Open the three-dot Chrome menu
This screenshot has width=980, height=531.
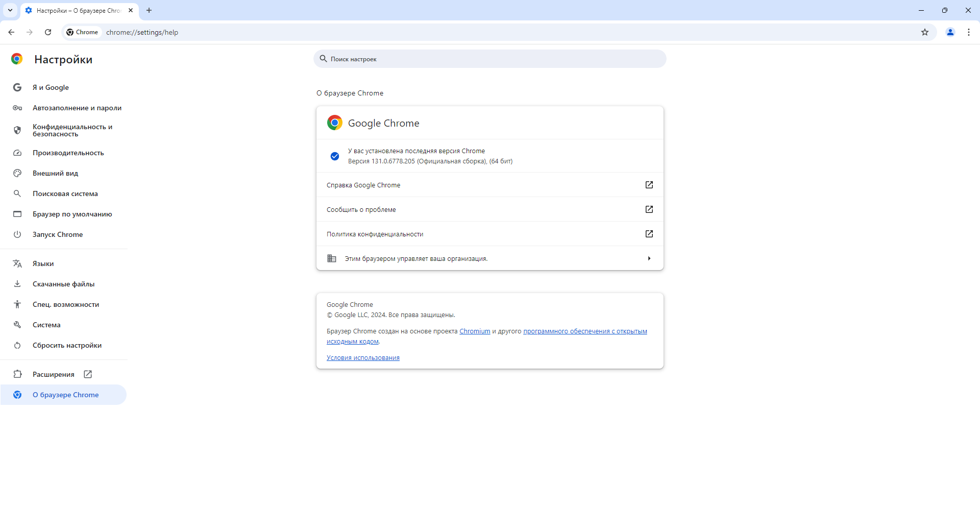pos(968,32)
